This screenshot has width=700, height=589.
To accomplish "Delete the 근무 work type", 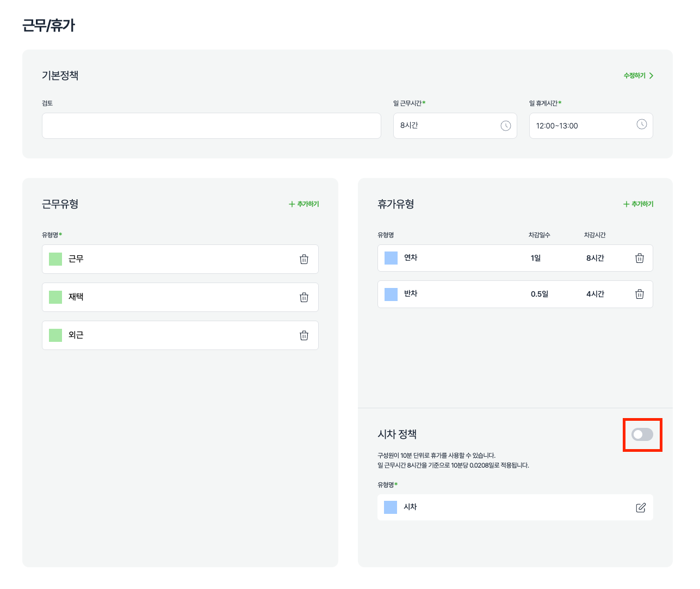I will click(304, 259).
